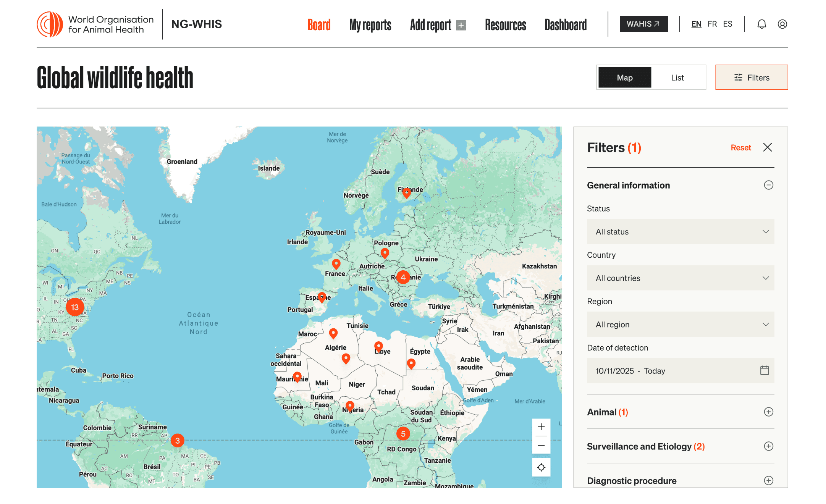Click the WAHIS external link button
This screenshot has width=826, height=504.
point(643,24)
